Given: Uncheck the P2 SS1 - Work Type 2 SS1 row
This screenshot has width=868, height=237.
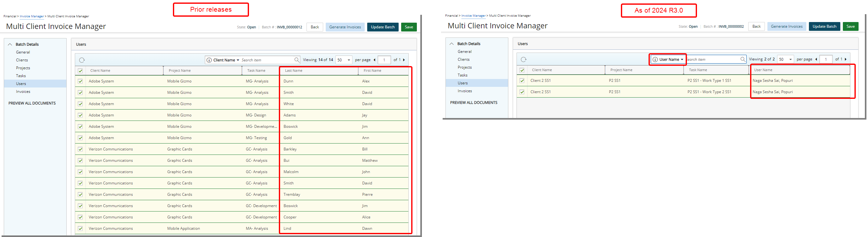Looking at the screenshot, I should tap(522, 92).
